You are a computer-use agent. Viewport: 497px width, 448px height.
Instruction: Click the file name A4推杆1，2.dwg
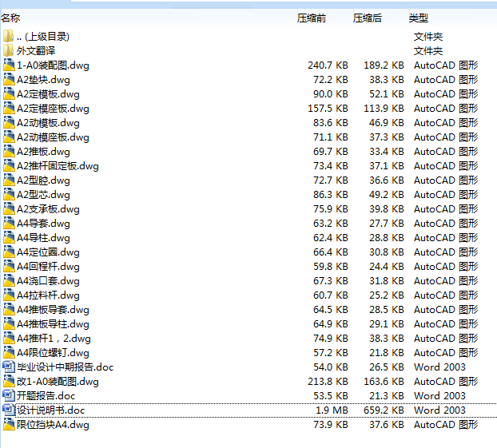(54, 339)
